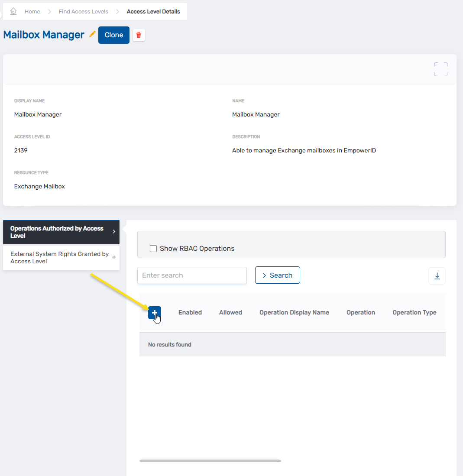
Task: Run the Search
Action: pos(277,275)
